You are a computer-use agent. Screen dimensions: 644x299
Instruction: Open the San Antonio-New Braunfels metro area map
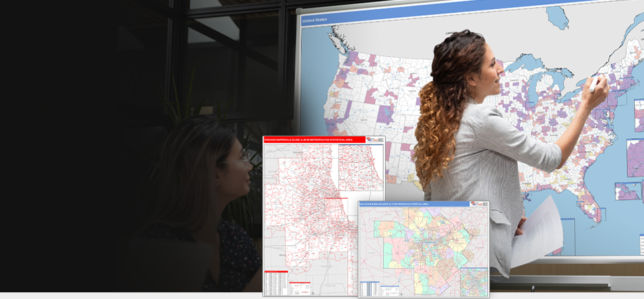(x=424, y=249)
